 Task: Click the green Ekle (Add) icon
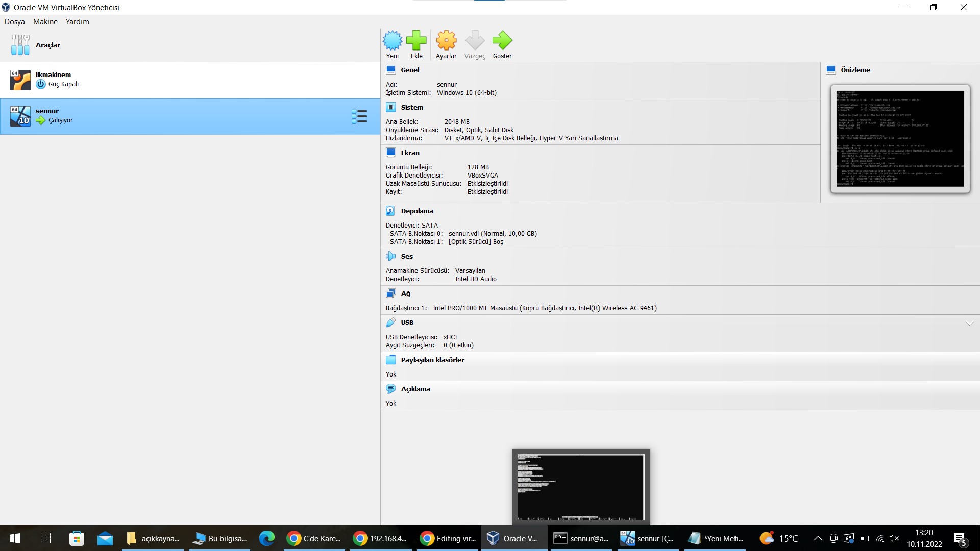(416, 41)
